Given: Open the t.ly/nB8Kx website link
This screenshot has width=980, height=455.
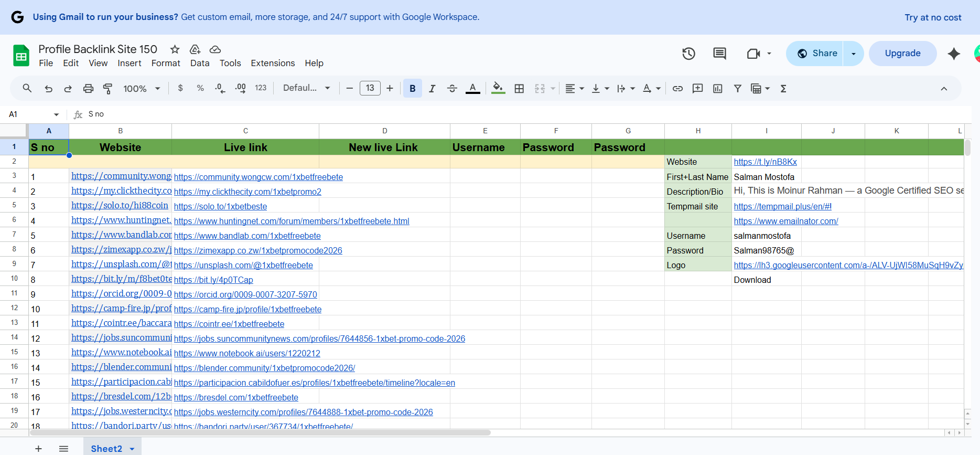Looking at the screenshot, I should [765, 162].
